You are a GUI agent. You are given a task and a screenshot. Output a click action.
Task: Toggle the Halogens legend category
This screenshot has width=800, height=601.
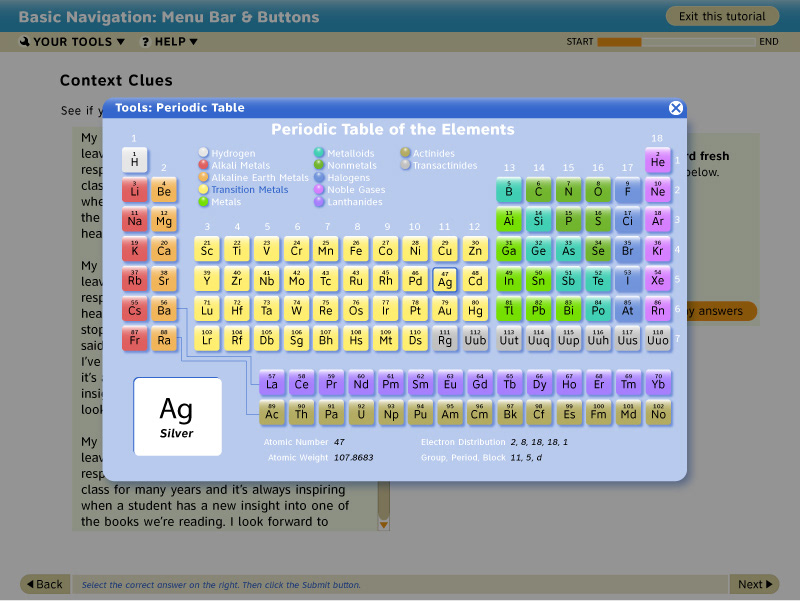[x=342, y=177]
